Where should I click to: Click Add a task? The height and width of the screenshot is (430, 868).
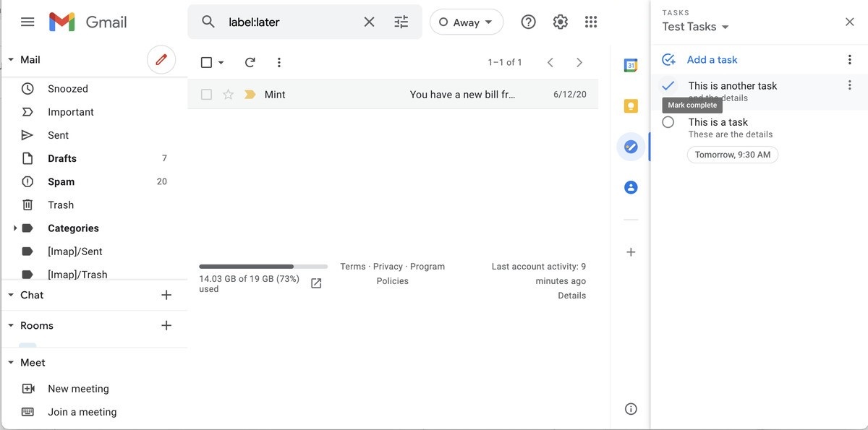[x=712, y=60]
